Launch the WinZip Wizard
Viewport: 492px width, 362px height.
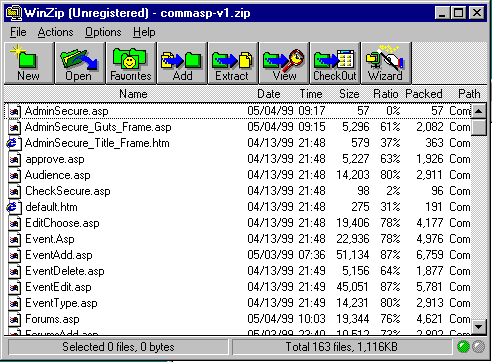tap(386, 63)
